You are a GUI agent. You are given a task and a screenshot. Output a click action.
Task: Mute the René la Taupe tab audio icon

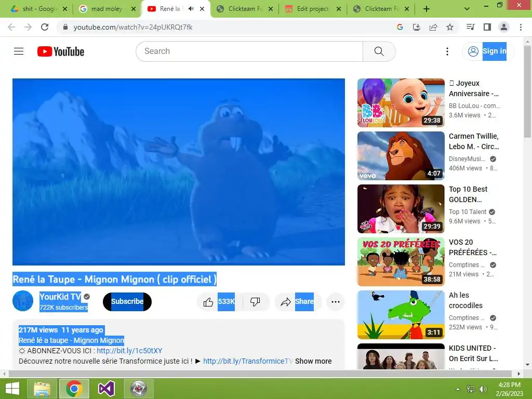(191, 9)
